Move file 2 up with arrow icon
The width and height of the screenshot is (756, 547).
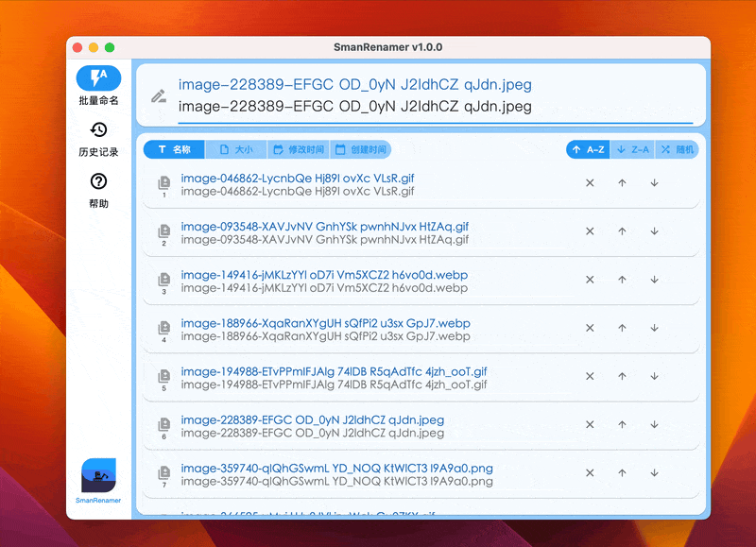tap(622, 231)
